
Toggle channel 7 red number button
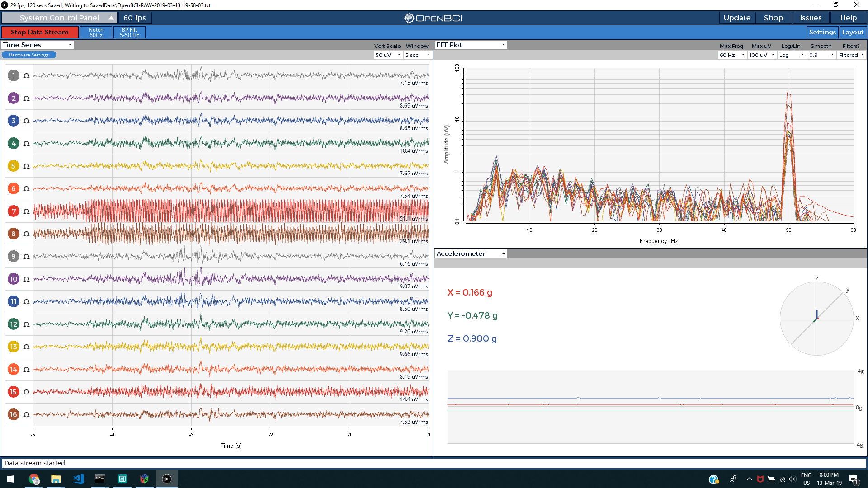point(14,211)
